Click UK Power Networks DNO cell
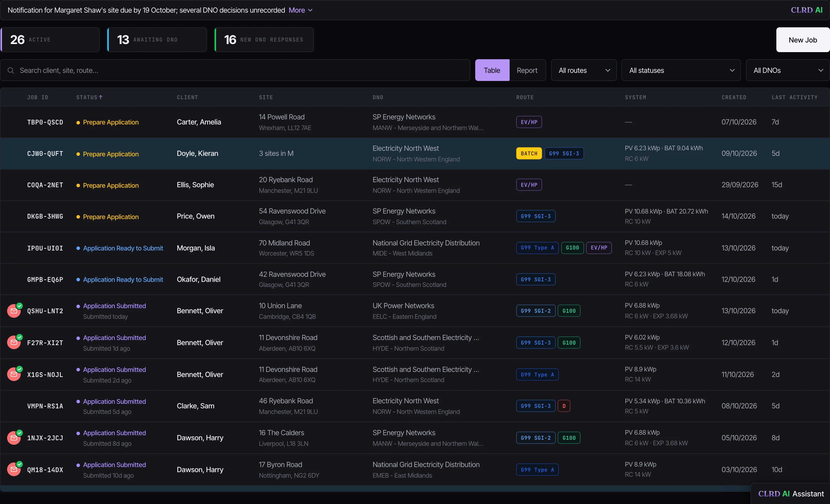 tap(403, 306)
